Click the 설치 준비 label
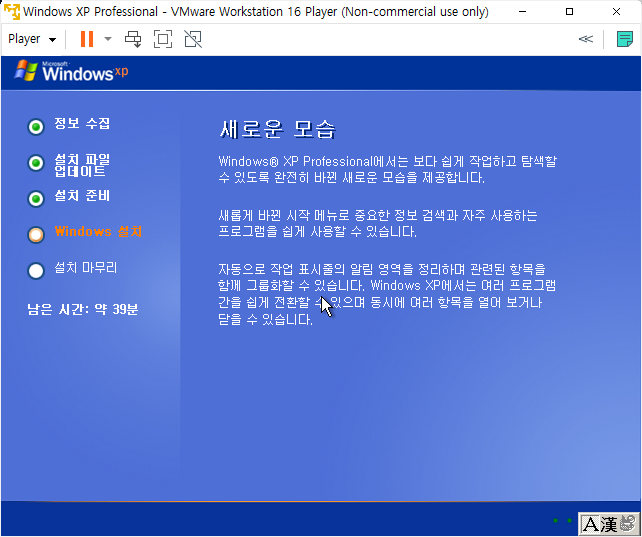642x537 pixels. (82, 196)
